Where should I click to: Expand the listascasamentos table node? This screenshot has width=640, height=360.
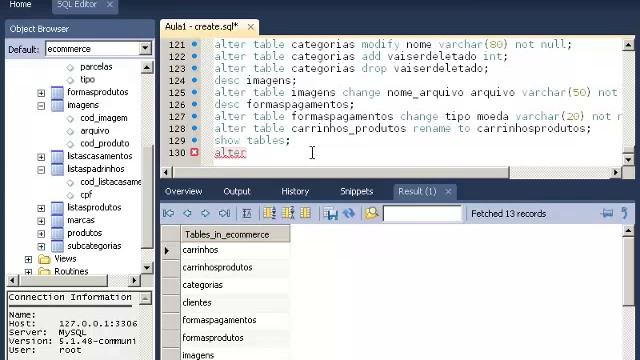(41, 156)
